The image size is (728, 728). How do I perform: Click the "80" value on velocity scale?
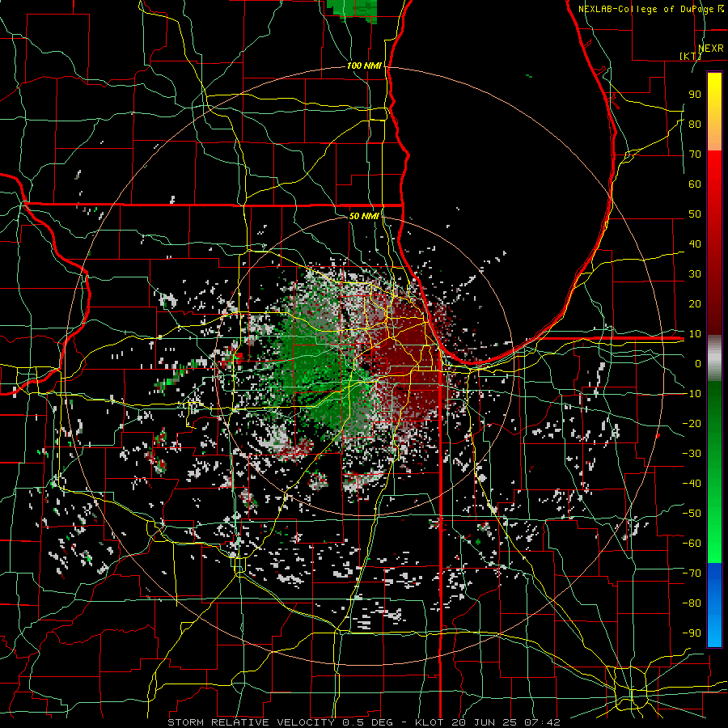695,124
